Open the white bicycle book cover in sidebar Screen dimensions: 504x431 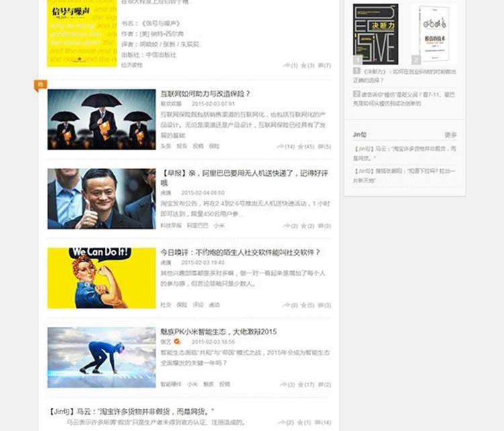click(434, 34)
